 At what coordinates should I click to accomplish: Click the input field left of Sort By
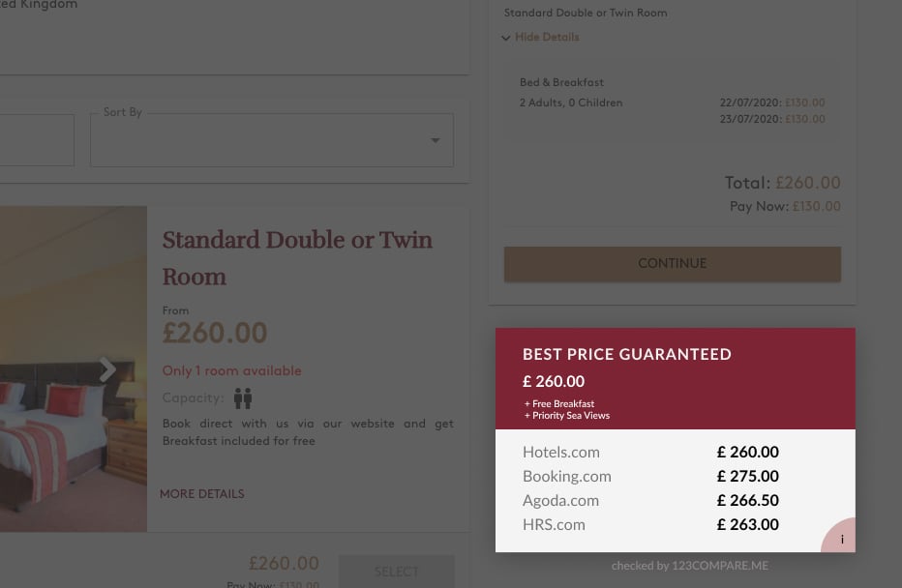(x=34, y=141)
